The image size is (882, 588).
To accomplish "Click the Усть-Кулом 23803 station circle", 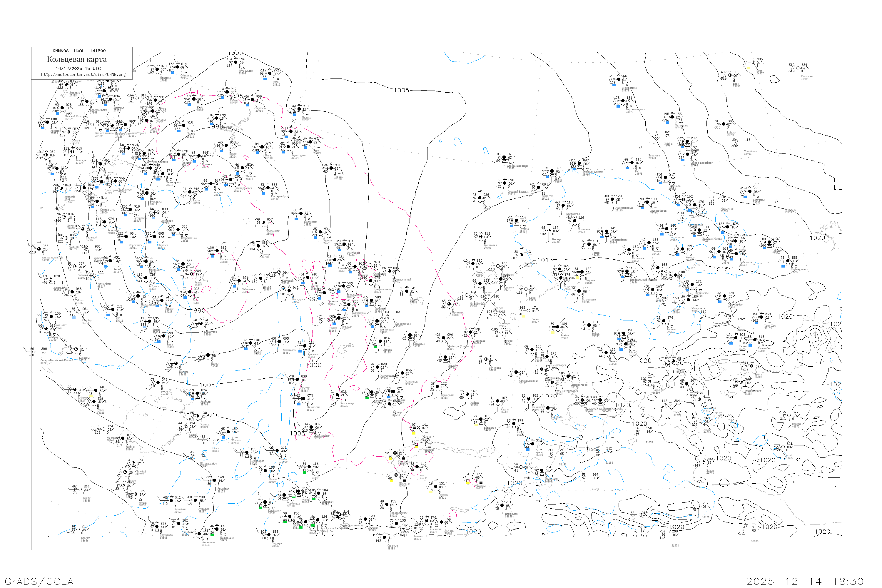I will click(235, 62).
